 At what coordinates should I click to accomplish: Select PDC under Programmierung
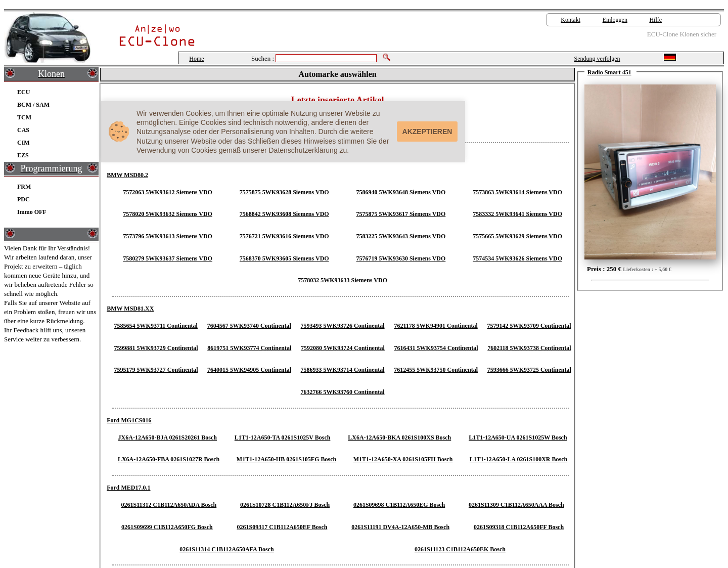[23, 199]
